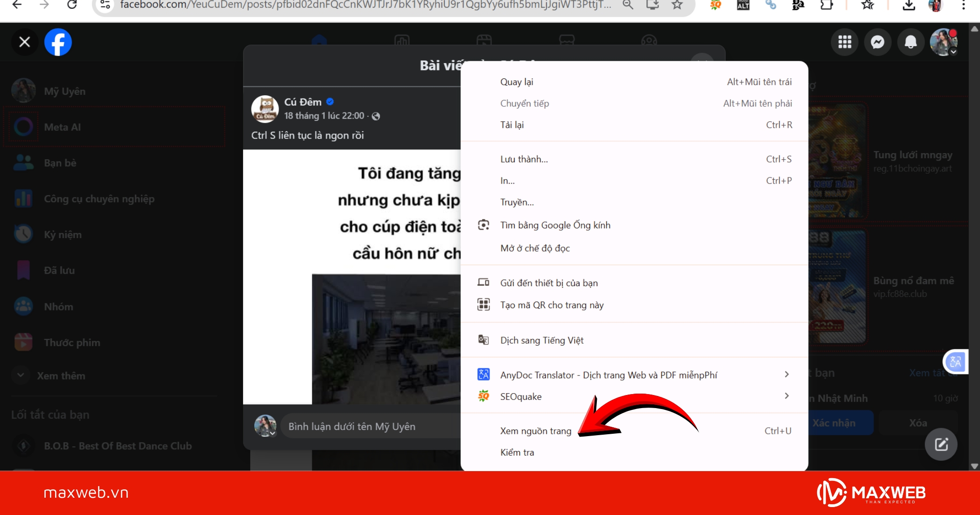Click the comment input Bình luận dưới tên Mỹ Uyên
The height and width of the screenshot is (515, 980).
[352, 426]
